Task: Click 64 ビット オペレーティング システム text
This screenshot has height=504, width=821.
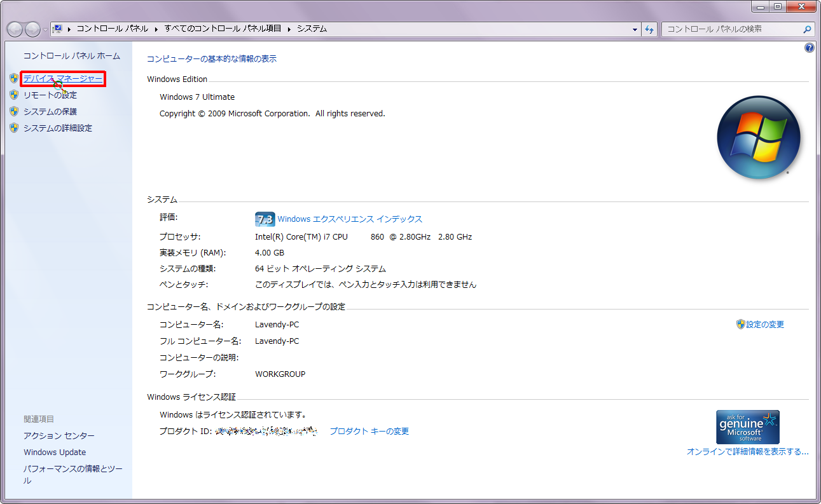Action: tap(321, 268)
